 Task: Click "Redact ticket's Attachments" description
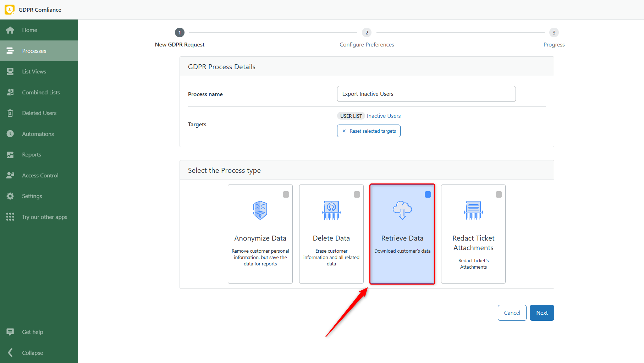click(473, 264)
